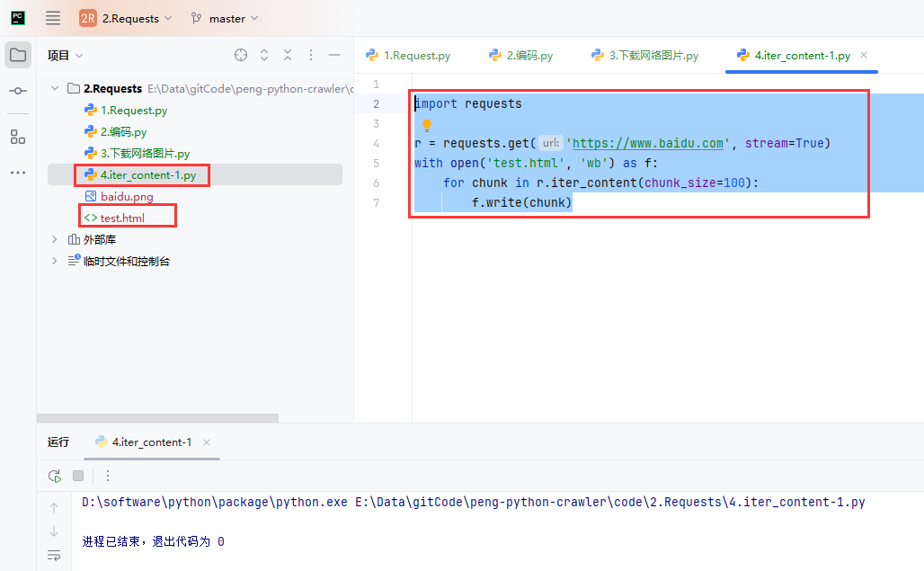Toggle soft-wrap in run console
The height and width of the screenshot is (571, 924).
tap(54, 555)
